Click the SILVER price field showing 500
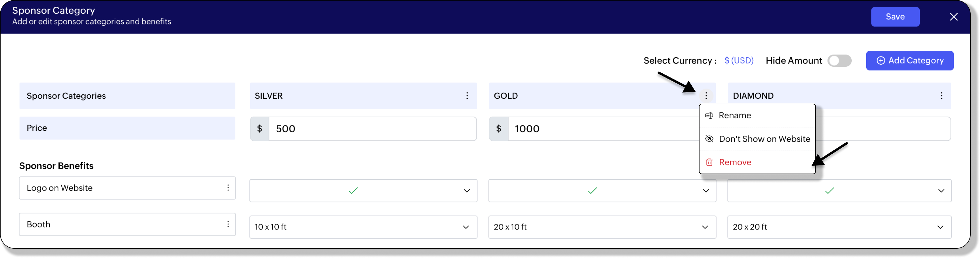 [372, 129]
